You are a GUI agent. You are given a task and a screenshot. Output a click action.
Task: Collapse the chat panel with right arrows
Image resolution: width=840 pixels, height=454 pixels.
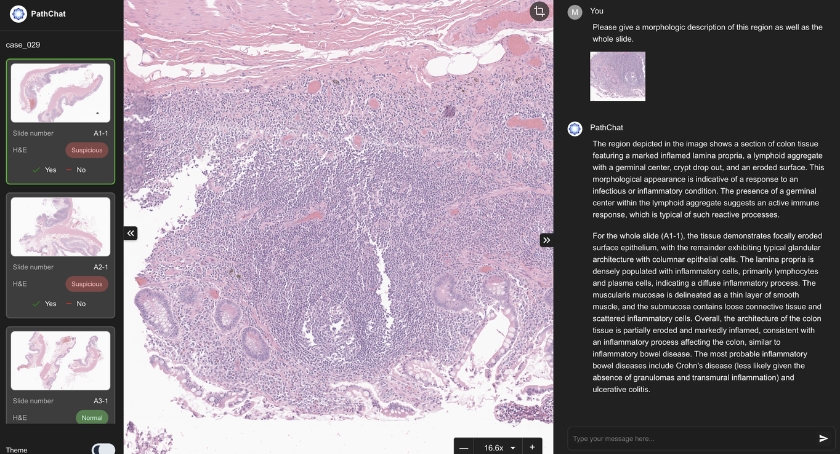pos(546,240)
